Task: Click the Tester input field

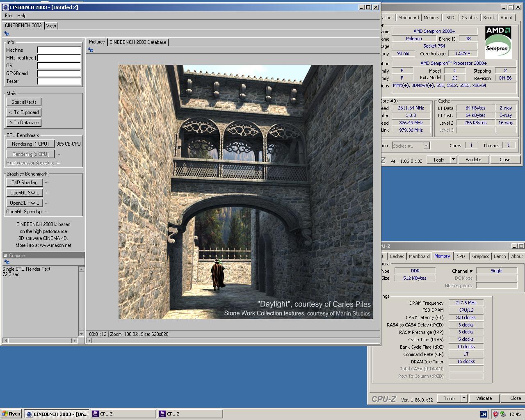Action: tap(59, 81)
